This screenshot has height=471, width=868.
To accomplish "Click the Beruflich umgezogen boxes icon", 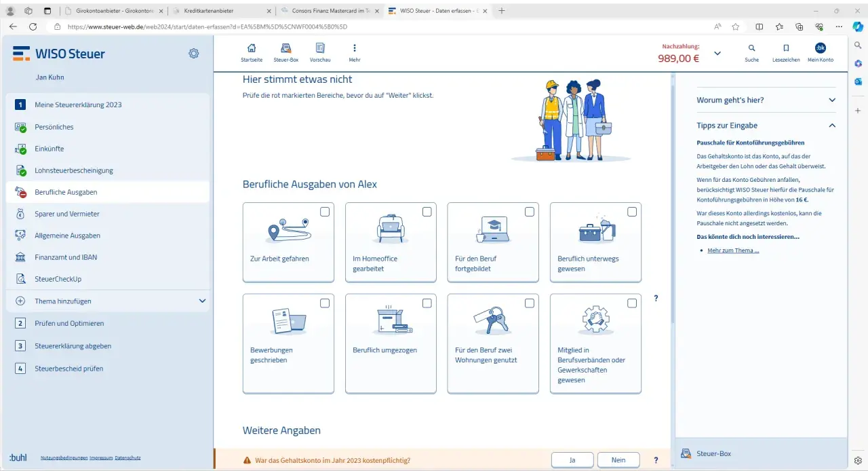I will tap(393, 320).
